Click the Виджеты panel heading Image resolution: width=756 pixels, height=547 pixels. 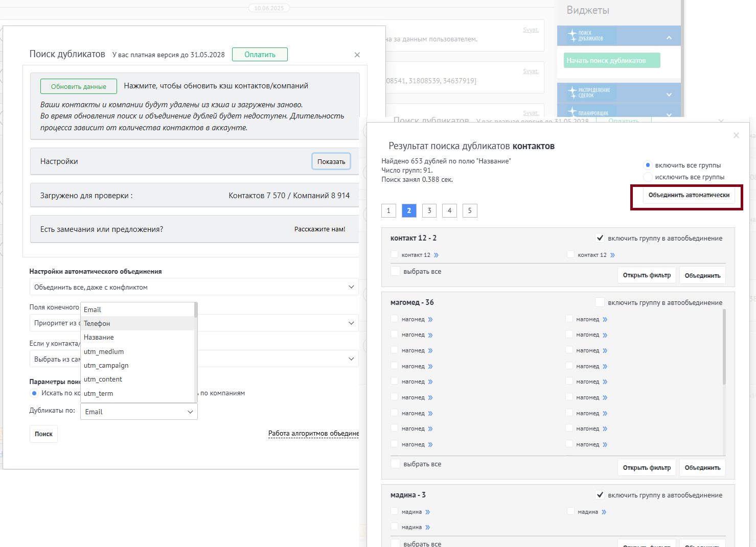click(588, 10)
